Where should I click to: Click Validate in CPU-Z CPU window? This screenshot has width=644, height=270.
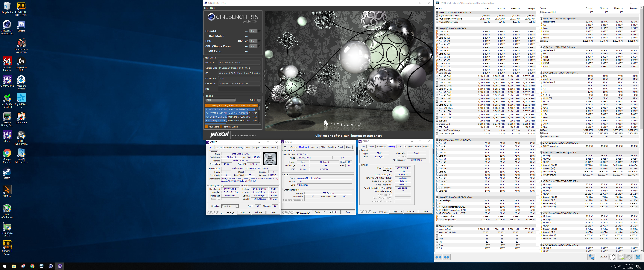click(x=259, y=212)
